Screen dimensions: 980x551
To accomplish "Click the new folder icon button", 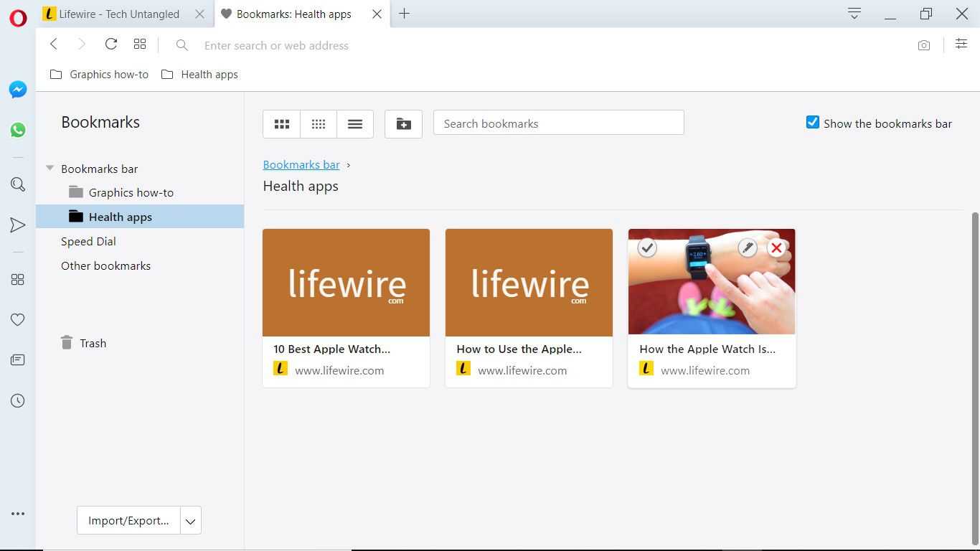I will 403,124.
